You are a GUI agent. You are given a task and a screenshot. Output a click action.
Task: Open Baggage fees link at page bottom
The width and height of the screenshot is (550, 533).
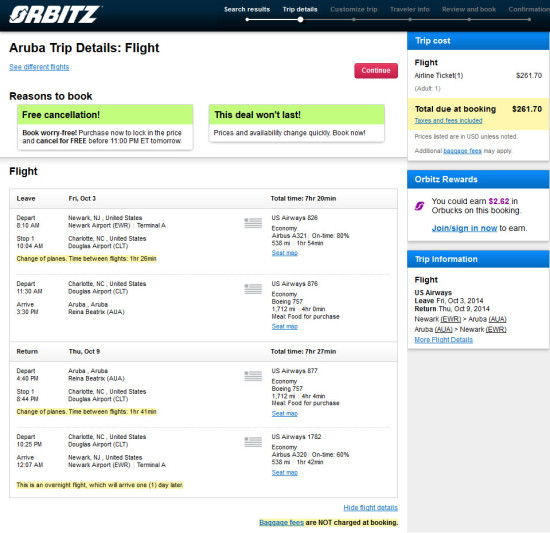[281, 522]
